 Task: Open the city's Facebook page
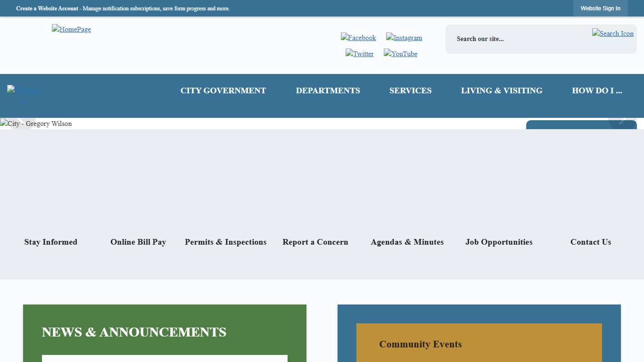(358, 38)
